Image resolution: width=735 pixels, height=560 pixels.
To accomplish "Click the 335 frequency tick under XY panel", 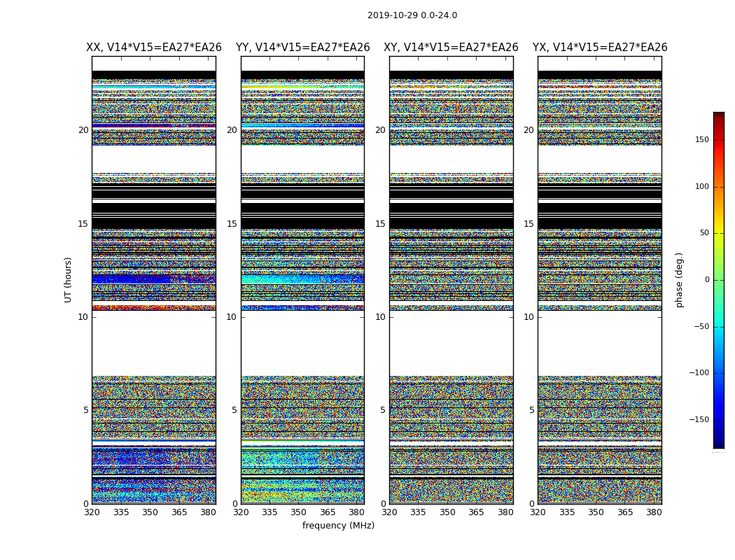I will point(418,512).
